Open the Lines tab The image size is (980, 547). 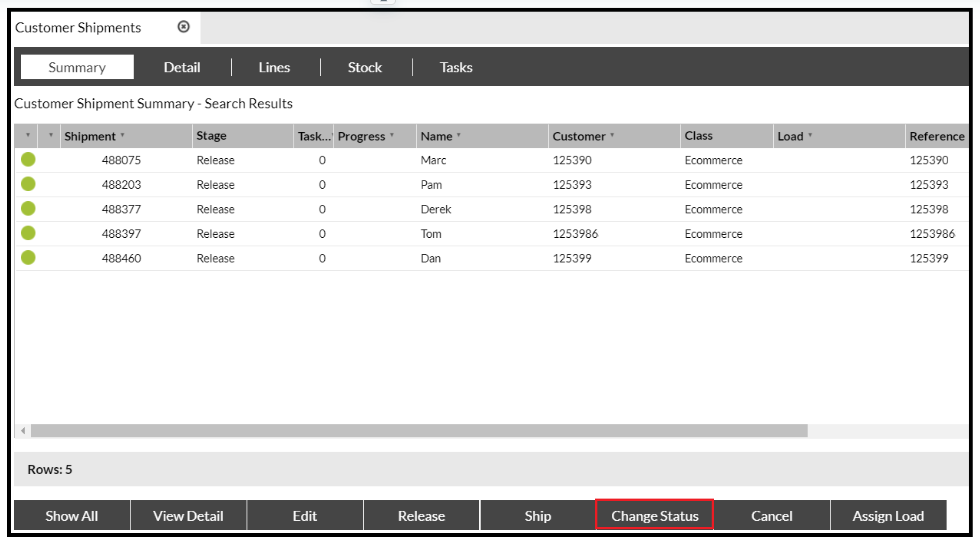tap(274, 67)
